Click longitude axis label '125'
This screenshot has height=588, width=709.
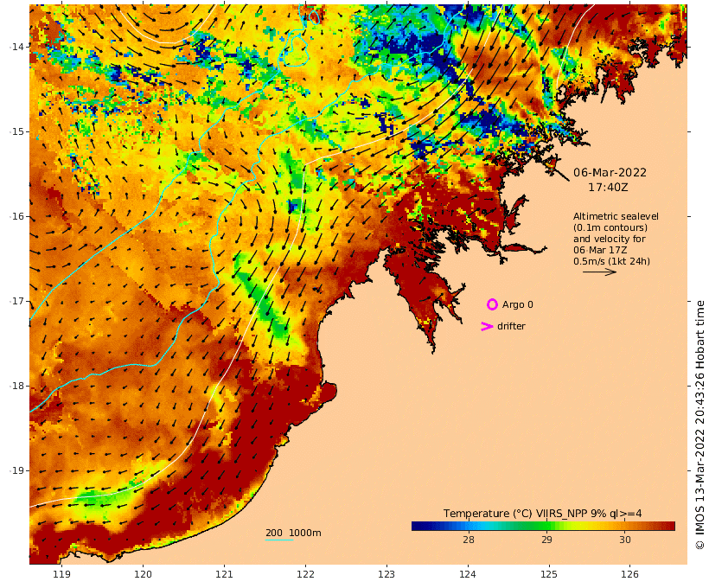549,574
